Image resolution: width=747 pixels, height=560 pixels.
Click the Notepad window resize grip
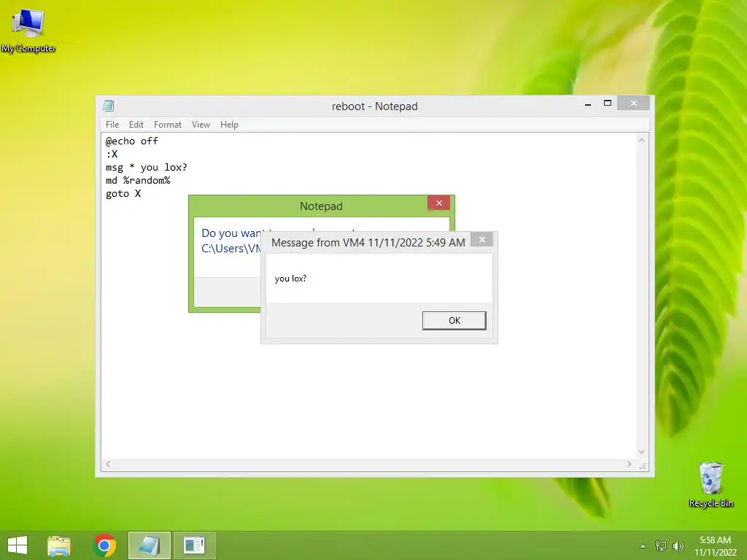click(x=642, y=465)
